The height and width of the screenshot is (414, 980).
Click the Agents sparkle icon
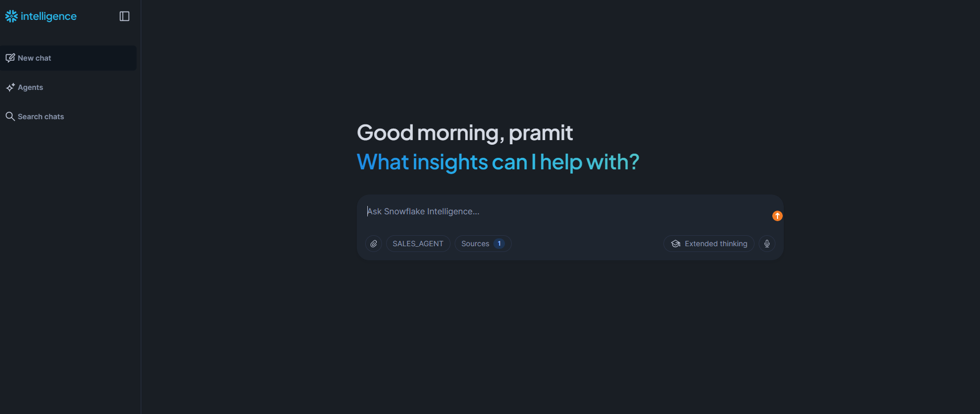(10, 87)
